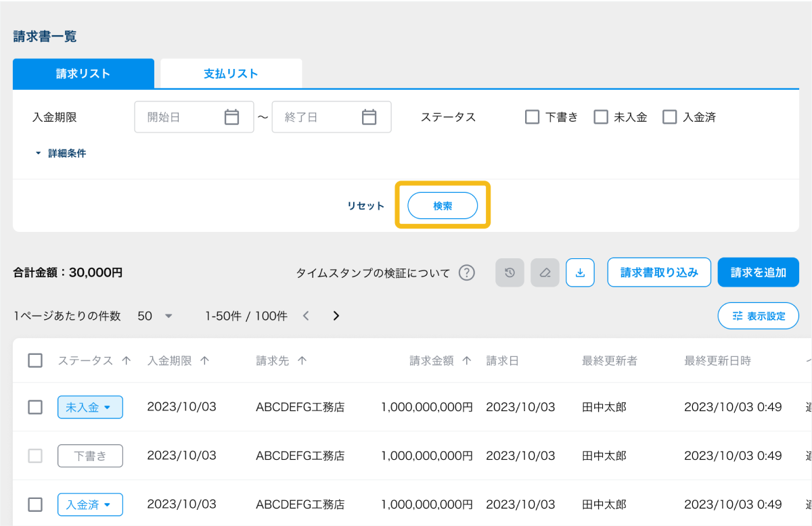Image resolution: width=812 pixels, height=526 pixels.
Task: Click the eraser icon button
Action: click(545, 273)
